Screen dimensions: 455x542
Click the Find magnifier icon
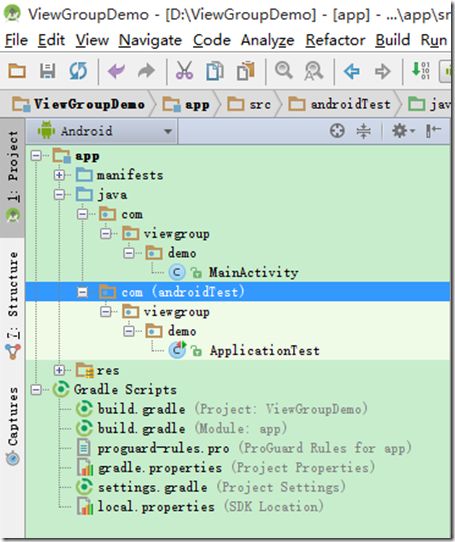point(284,71)
